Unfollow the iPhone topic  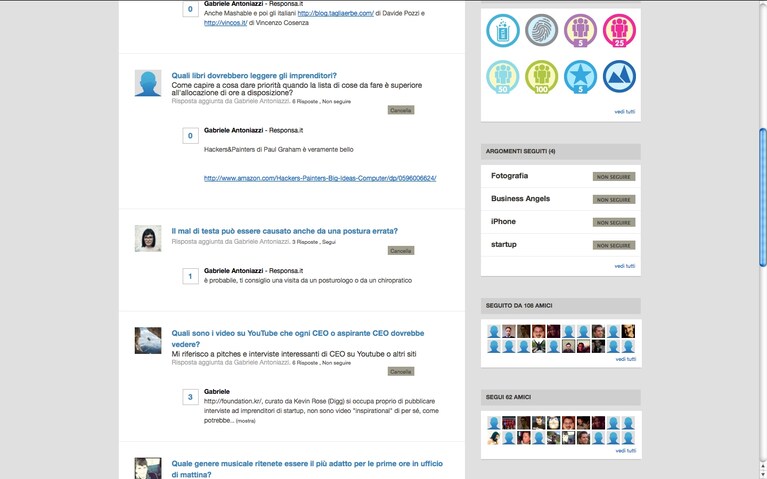pyautogui.click(x=613, y=223)
